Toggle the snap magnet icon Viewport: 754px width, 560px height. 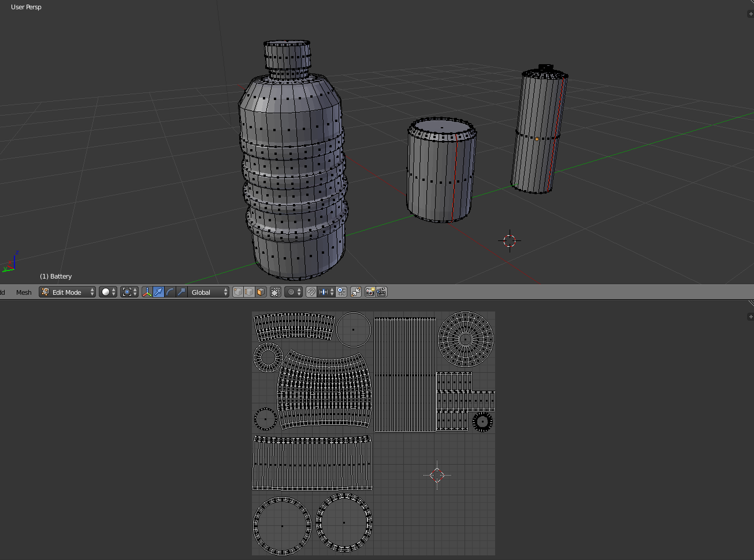coord(311,292)
